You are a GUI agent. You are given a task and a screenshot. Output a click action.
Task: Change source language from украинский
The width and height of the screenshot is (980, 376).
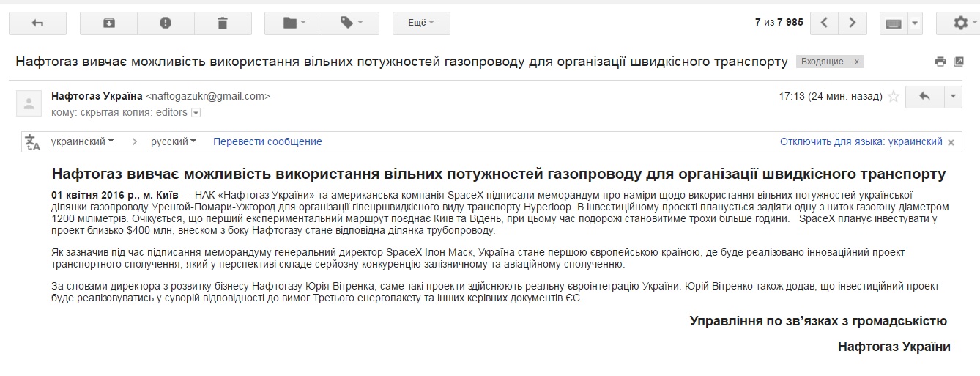82,141
